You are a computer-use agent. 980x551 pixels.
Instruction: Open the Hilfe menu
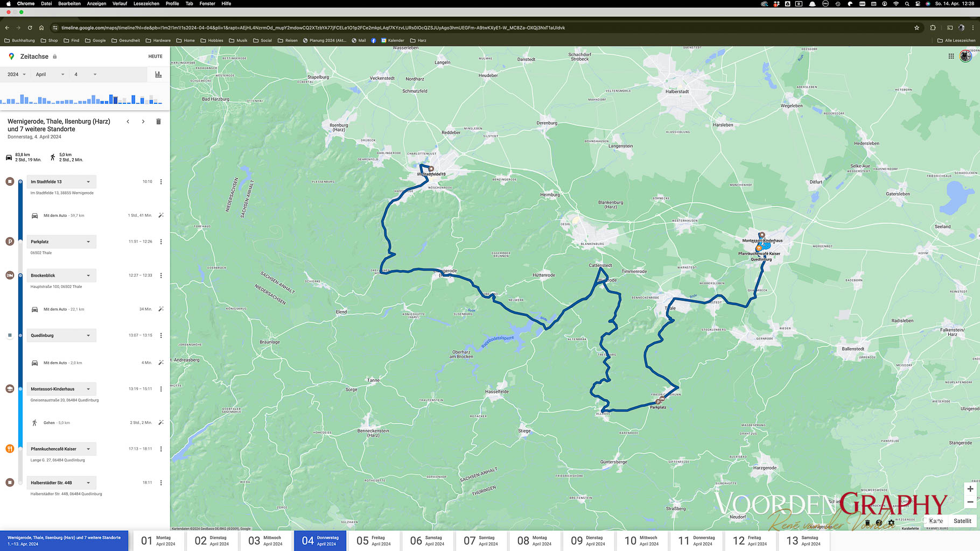tap(226, 4)
